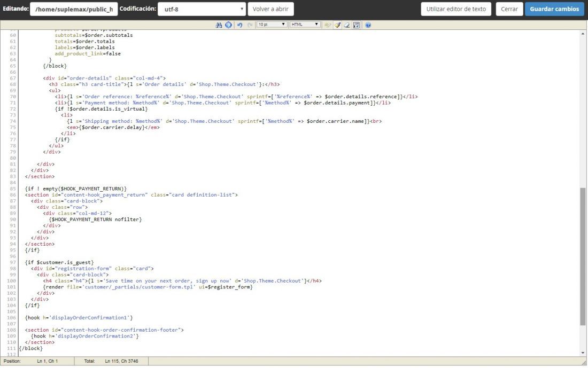Click 'customer-form.tpl' render line

click(x=148, y=287)
